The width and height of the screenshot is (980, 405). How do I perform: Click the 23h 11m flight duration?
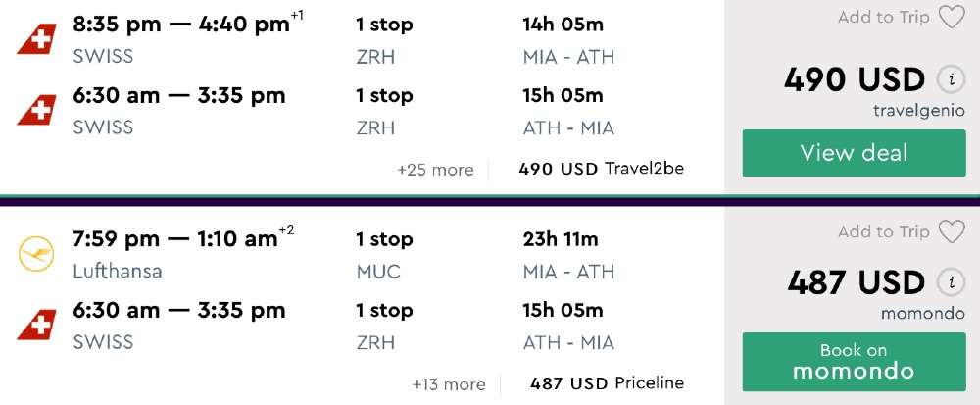click(x=561, y=239)
